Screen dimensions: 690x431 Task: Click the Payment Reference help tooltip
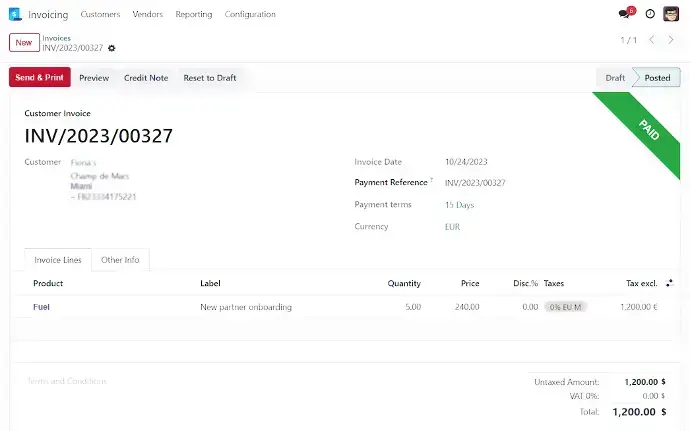[x=431, y=181]
